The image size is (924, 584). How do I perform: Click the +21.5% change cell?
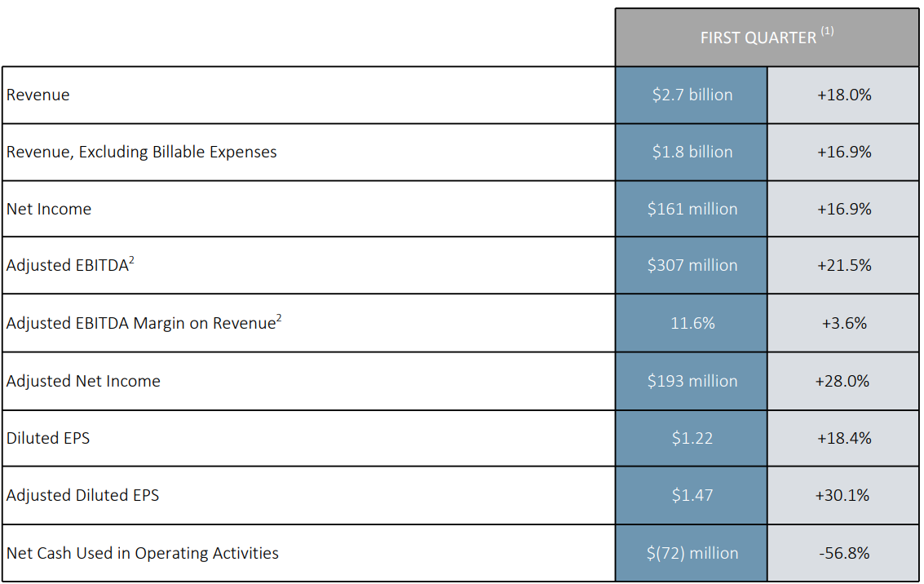click(x=844, y=265)
